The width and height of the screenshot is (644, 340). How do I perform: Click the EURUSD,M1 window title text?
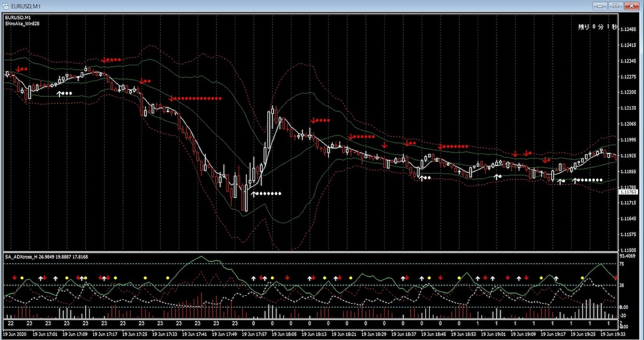point(26,6)
